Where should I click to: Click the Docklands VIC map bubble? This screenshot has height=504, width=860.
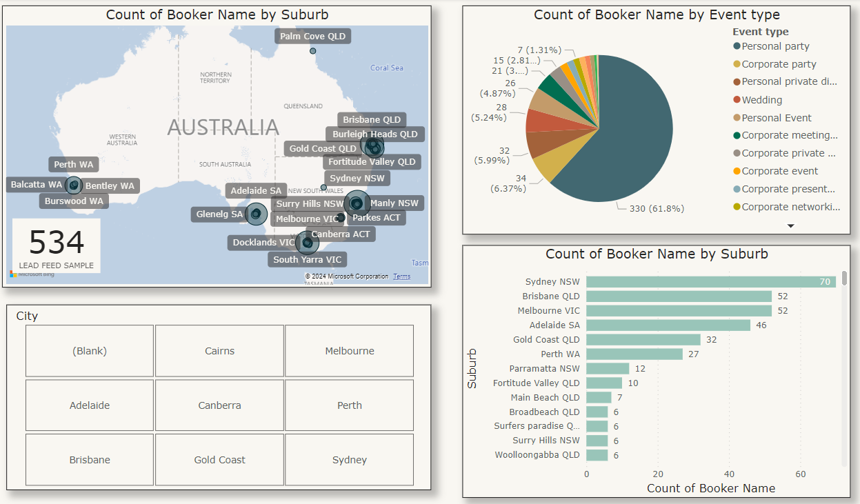[307, 243]
